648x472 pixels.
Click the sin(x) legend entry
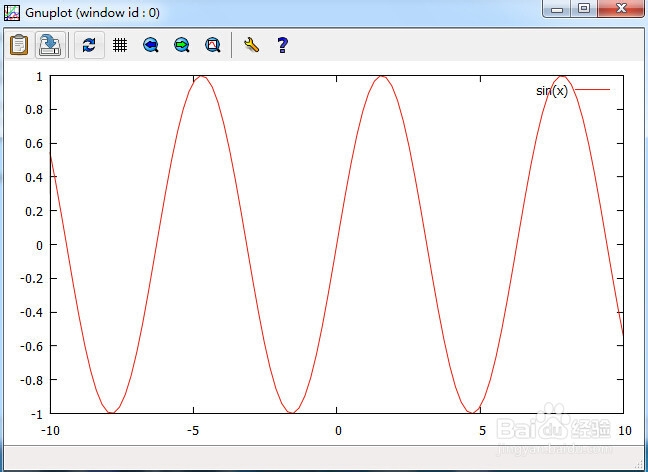[x=552, y=91]
